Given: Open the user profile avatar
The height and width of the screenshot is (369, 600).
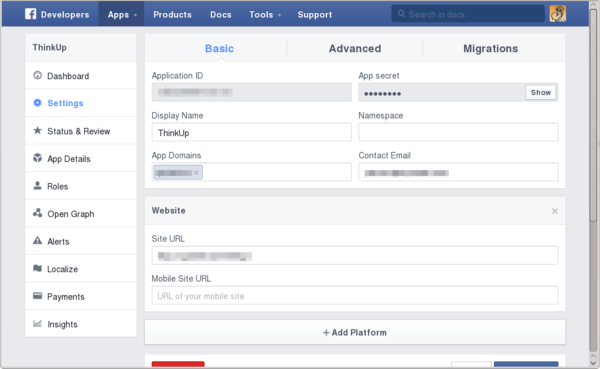Looking at the screenshot, I should point(558,14).
